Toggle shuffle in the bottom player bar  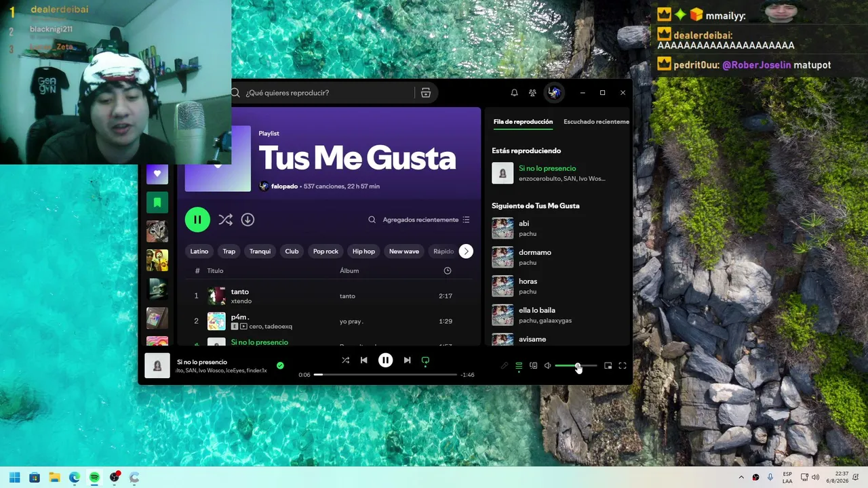[x=345, y=361]
